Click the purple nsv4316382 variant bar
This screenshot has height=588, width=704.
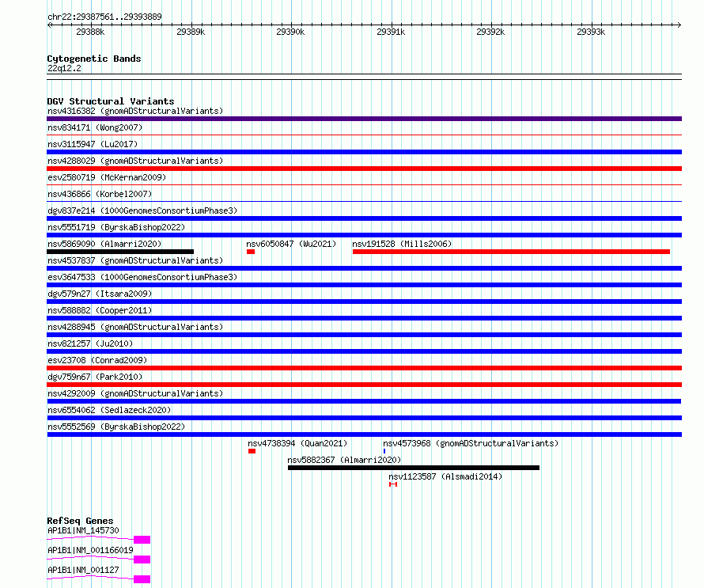364,119
